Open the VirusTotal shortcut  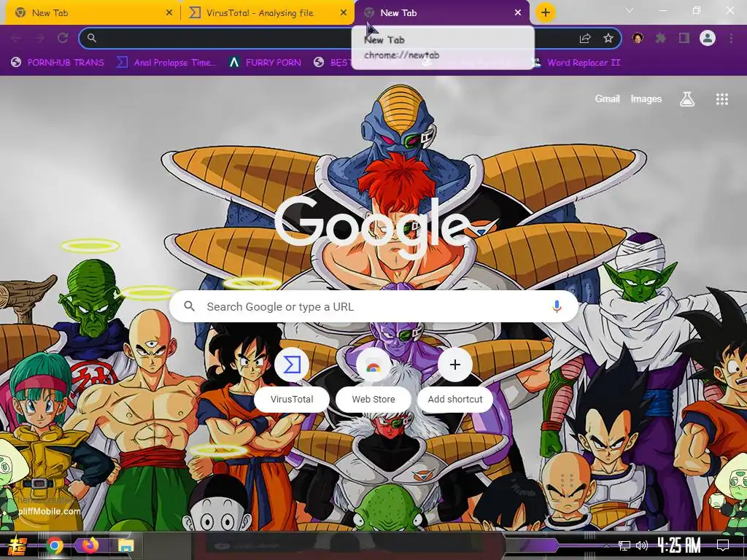pos(292,379)
